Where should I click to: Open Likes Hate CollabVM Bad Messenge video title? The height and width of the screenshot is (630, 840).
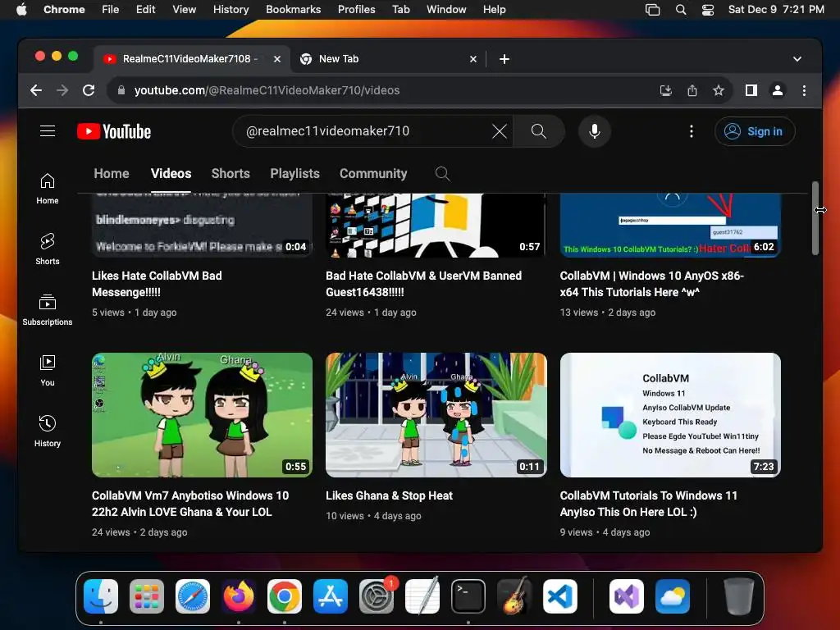pyautogui.click(x=157, y=284)
